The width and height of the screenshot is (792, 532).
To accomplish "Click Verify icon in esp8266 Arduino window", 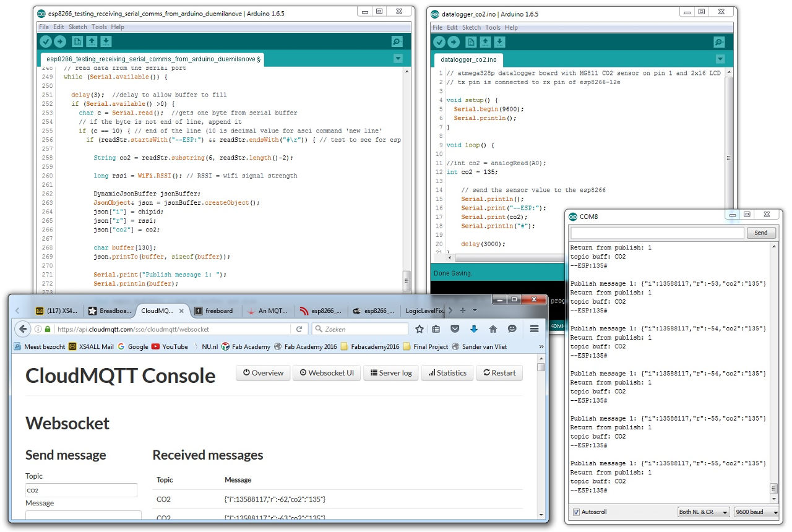I will [x=46, y=41].
